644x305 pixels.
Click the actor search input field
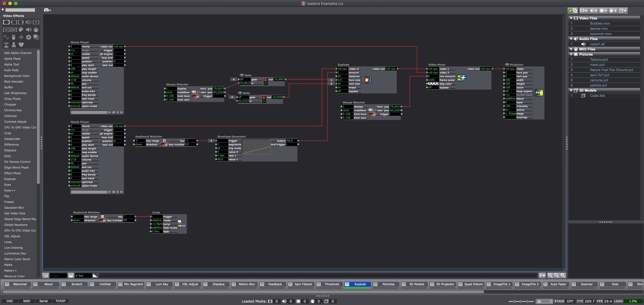point(20,10)
